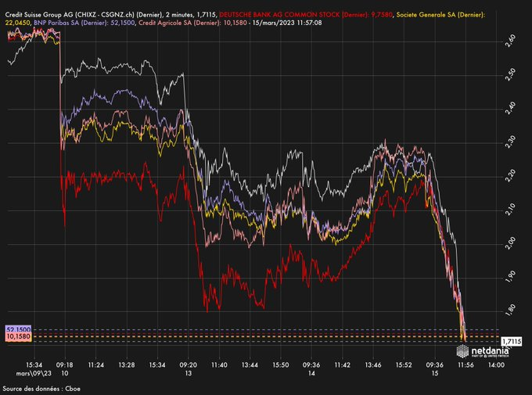This screenshot has height=395, width=532.
Task: Click the 2,20 price axis label
Action: click(x=510, y=174)
